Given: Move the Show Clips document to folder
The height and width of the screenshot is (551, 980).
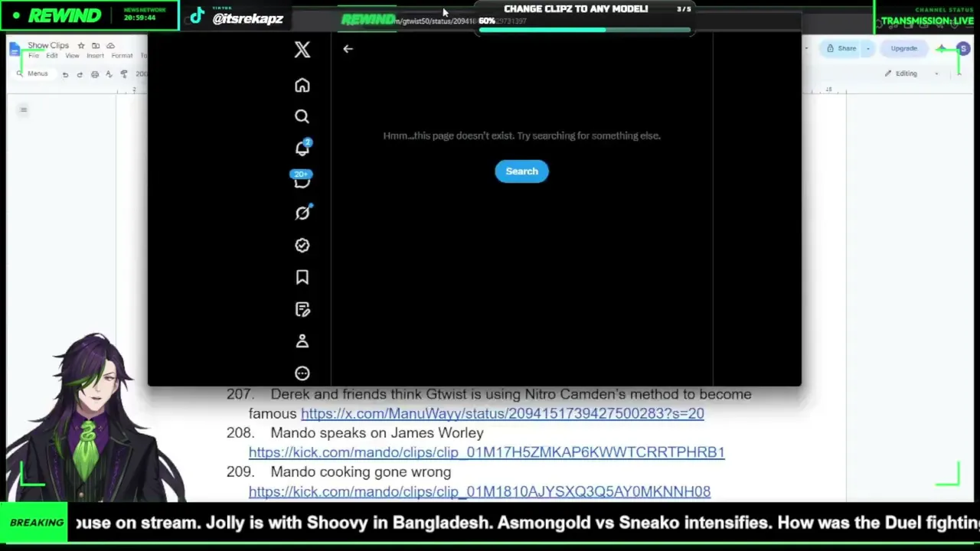Looking at the screenshot, I should pos(96,46).
